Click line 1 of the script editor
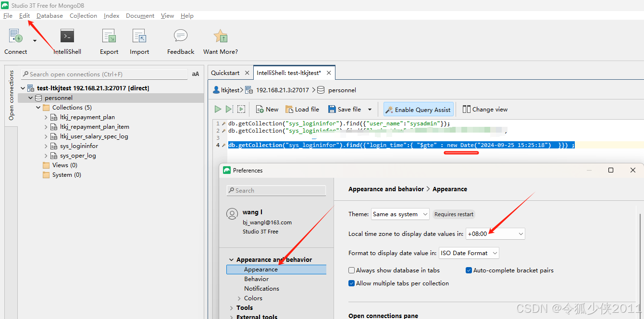Image resolution: width=644 pixels, height=319 pixels. [339, 123]
